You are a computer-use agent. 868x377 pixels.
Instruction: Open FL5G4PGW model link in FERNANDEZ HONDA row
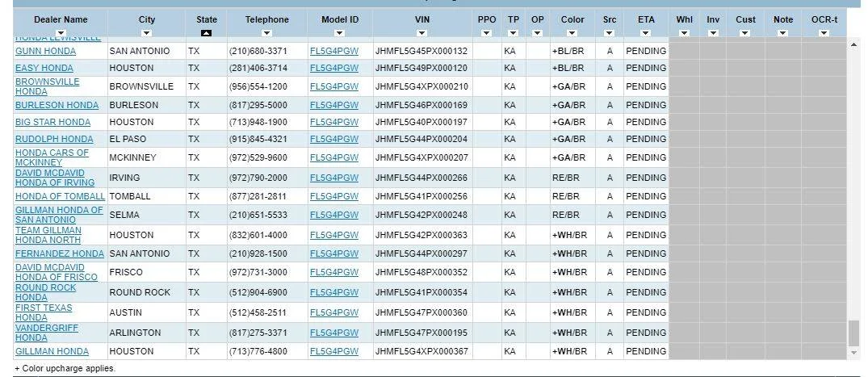[333, 253]
